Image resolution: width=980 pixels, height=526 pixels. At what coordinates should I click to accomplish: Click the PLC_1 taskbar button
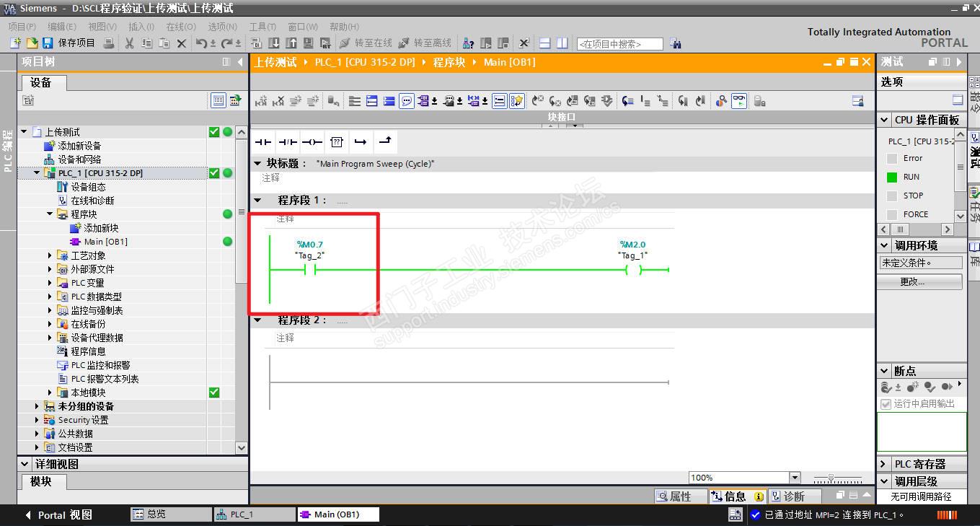(x=255, y=514)
